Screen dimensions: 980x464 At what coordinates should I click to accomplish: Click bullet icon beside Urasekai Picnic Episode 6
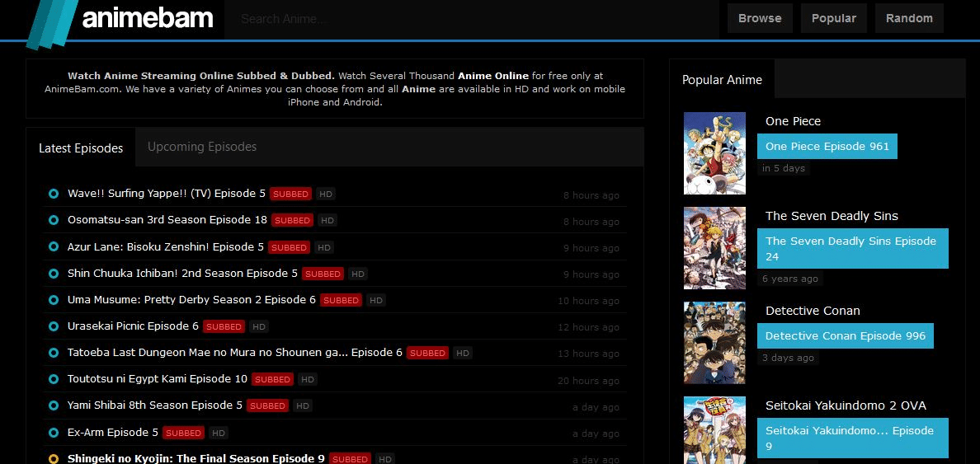[54, 326]
